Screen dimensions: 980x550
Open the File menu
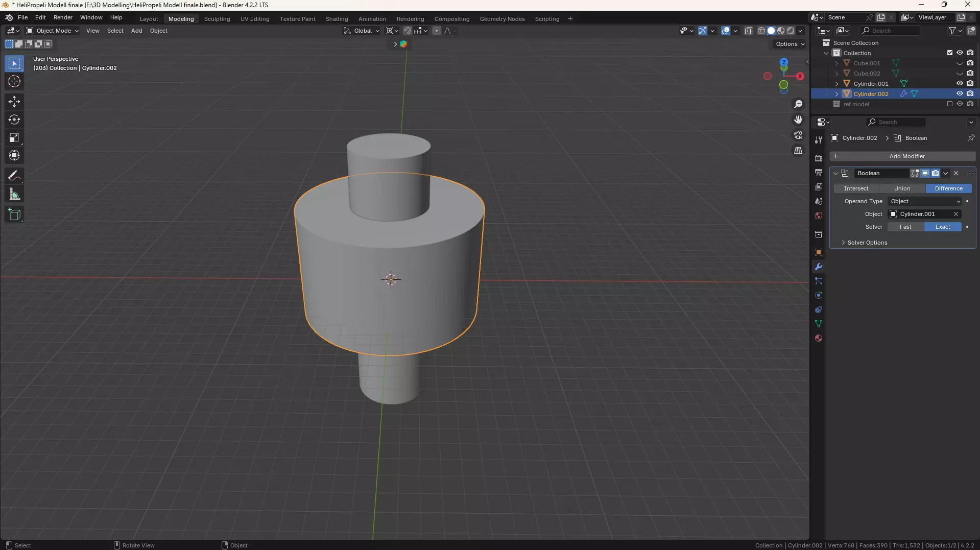(22, 17)
